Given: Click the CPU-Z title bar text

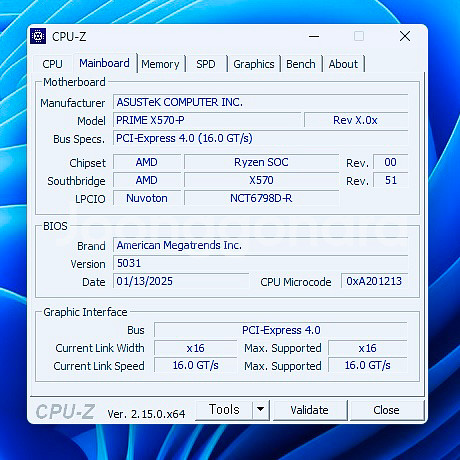Looking at the screenshot, I should pyautogui.click(x=69, y=36).
